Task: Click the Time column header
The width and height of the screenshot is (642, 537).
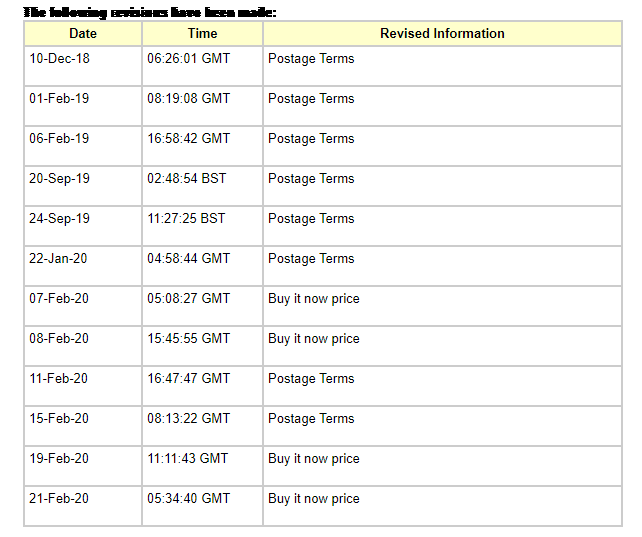Action: pyautogui.click(x=202, y=34)
